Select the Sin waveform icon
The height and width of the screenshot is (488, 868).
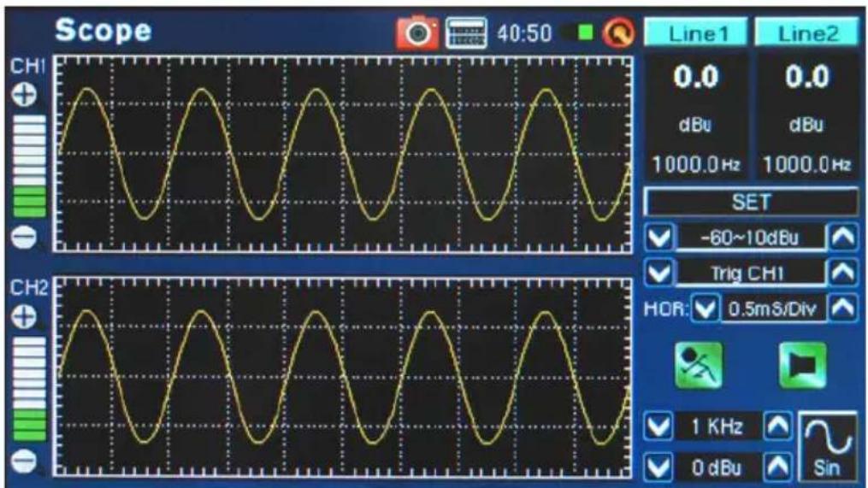pyautogui.click(x=828, y=447)
